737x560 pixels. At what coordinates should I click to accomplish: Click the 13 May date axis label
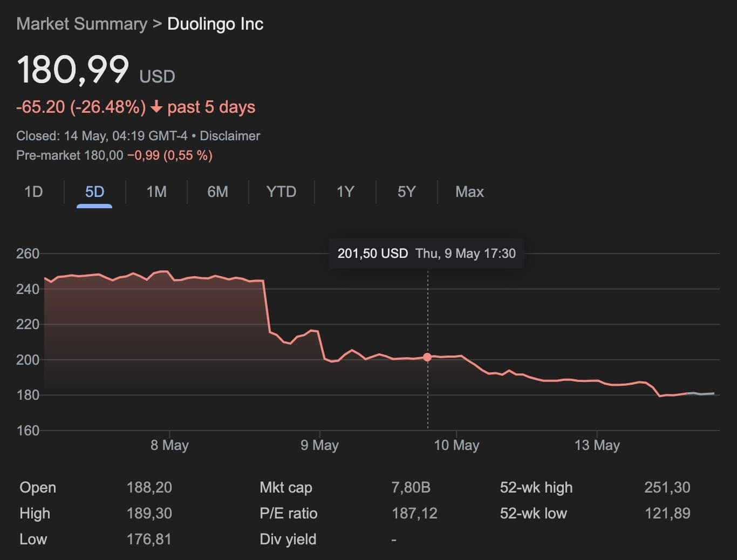[597, 445]
